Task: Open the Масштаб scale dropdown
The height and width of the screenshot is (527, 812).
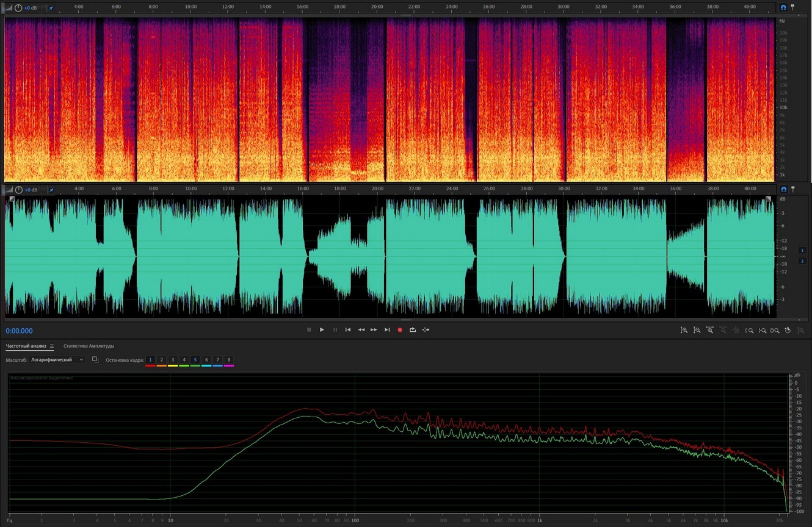Action: point(57,360)
